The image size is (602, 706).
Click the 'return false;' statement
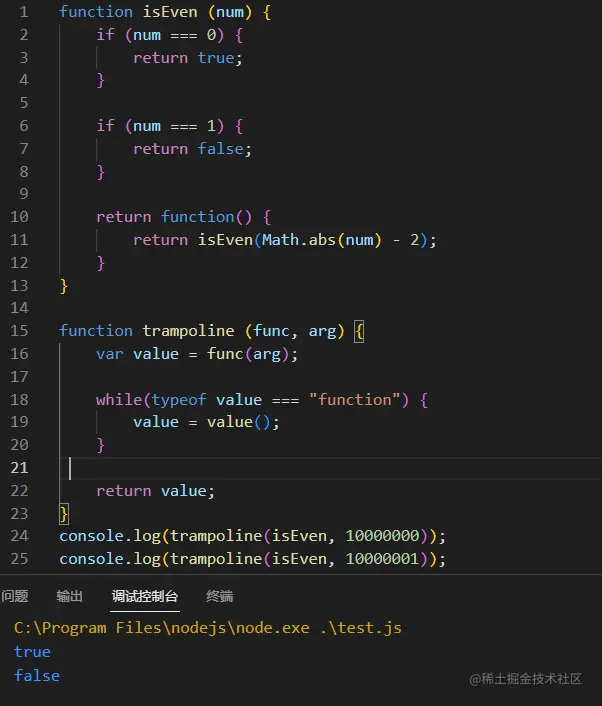[x=192, y=149]
